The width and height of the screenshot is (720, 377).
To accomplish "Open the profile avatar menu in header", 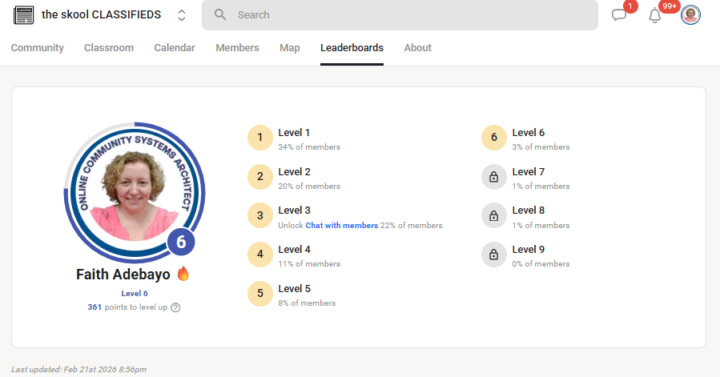I will click(691, 15).
